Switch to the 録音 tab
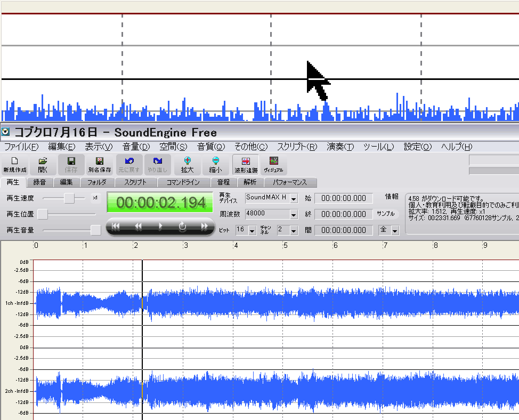This screenshot has height=420, width=519. pos(39,182)
